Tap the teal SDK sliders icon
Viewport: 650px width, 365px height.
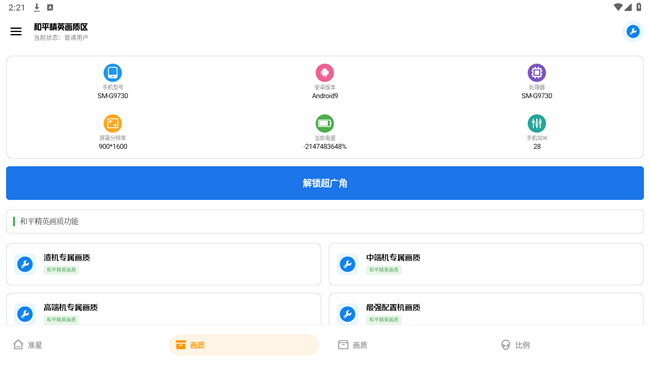537,123
